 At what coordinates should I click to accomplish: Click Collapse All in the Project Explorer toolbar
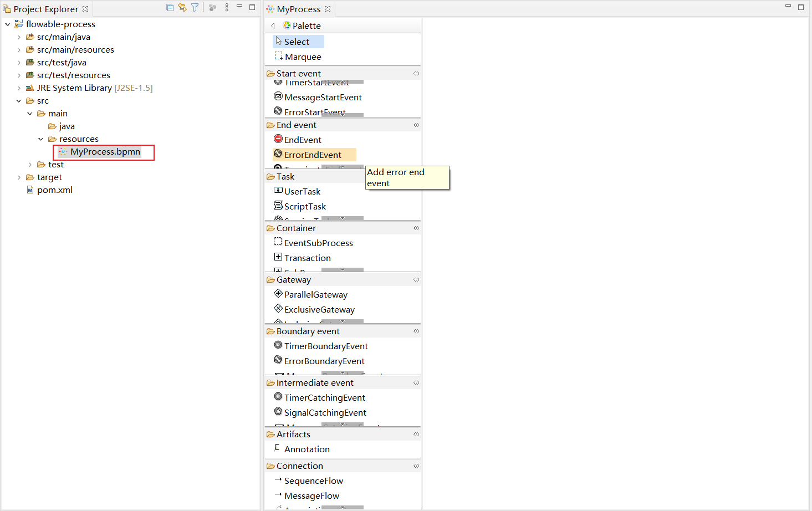point(170,7)
